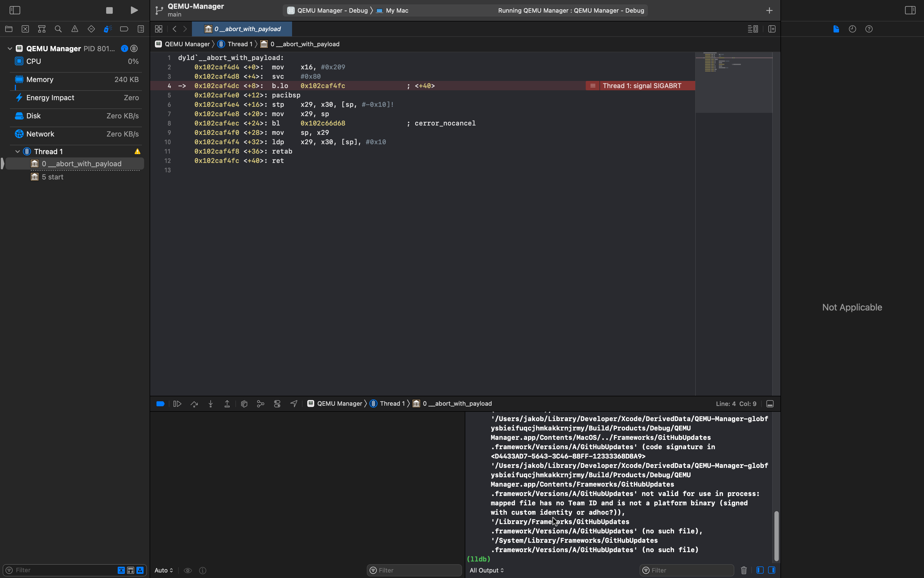The image size is (924, 578).
Task: Hide the debug area with bottom panel button
Action: (x=770, y=404)
